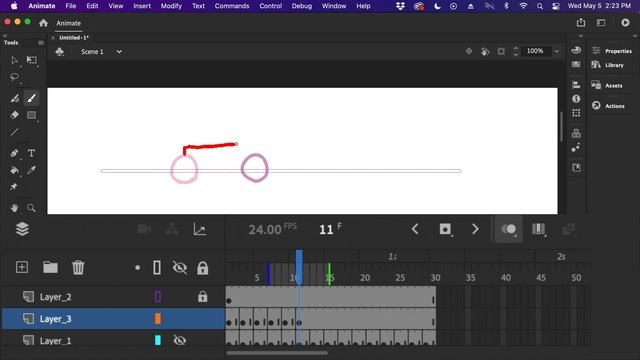Click Layer_3 orange color swatch
The height and width of the screenshot is (360, 640).
(158, 318)
